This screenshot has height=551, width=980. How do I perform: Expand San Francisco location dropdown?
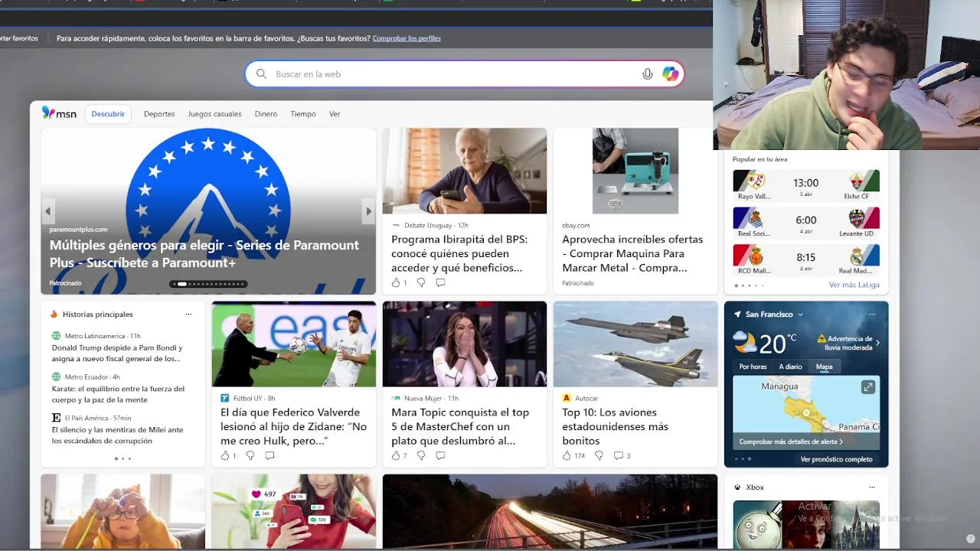pos(800,315)
